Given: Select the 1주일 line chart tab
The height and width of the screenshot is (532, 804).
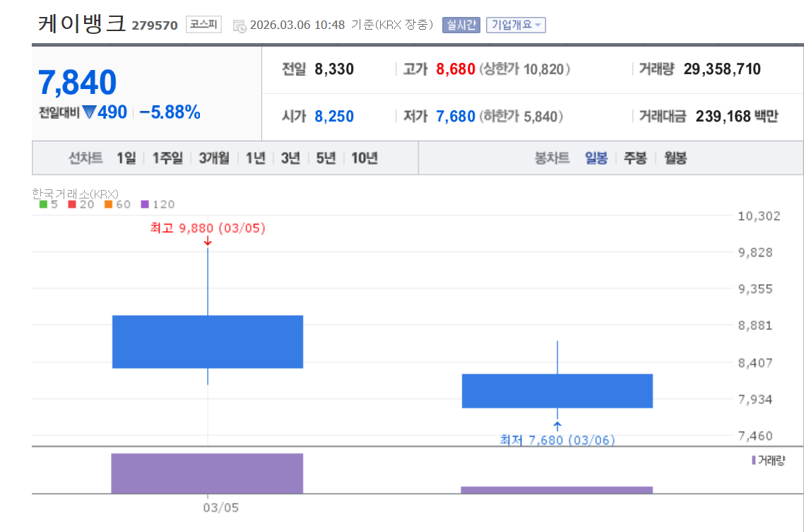Looking at the screenshot, I should coord(167,158).
